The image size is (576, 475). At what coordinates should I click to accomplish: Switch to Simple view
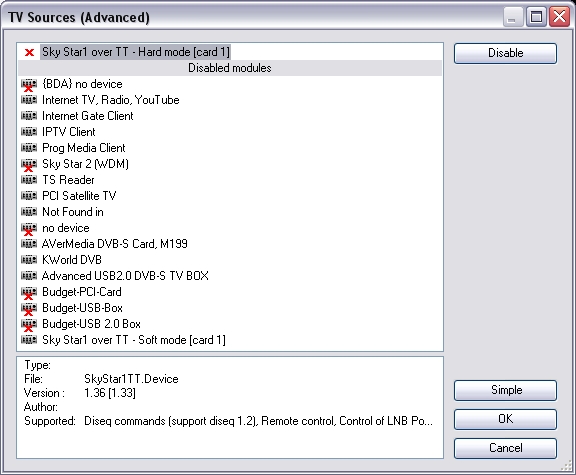pyautogui.click(x=505, y=390)
